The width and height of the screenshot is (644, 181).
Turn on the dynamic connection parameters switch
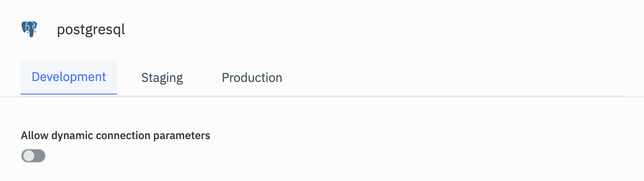coord(33,156)
